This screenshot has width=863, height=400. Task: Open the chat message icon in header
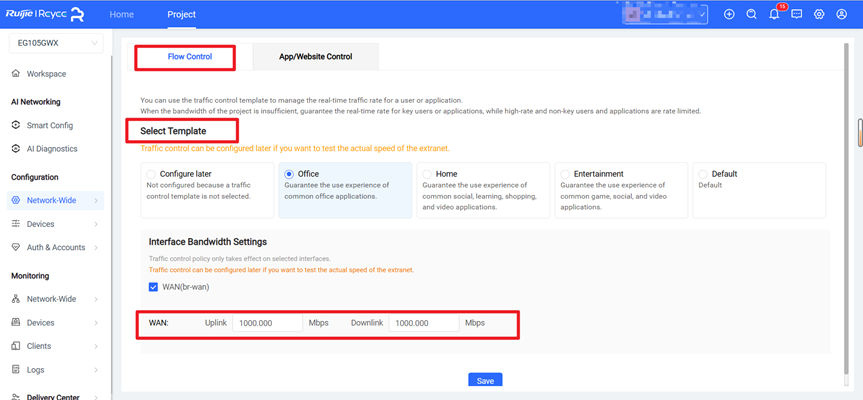click(797, 15)
